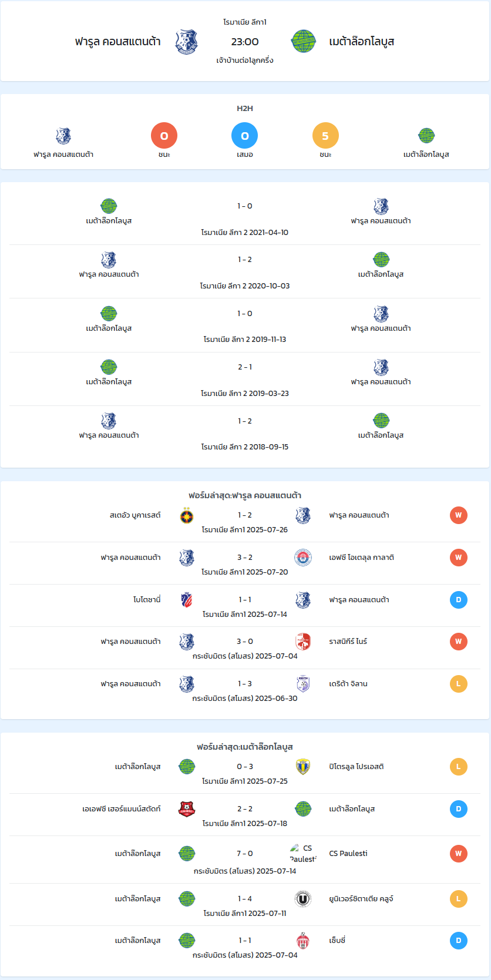Open the 2021-04-10 match with score 1 - 0

tap(245, 218)
